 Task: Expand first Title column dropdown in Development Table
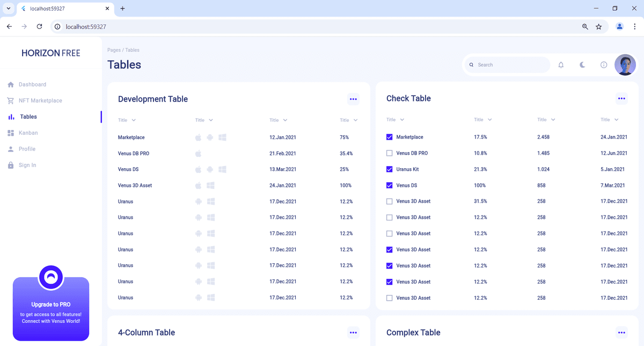(x=134, y=120)
